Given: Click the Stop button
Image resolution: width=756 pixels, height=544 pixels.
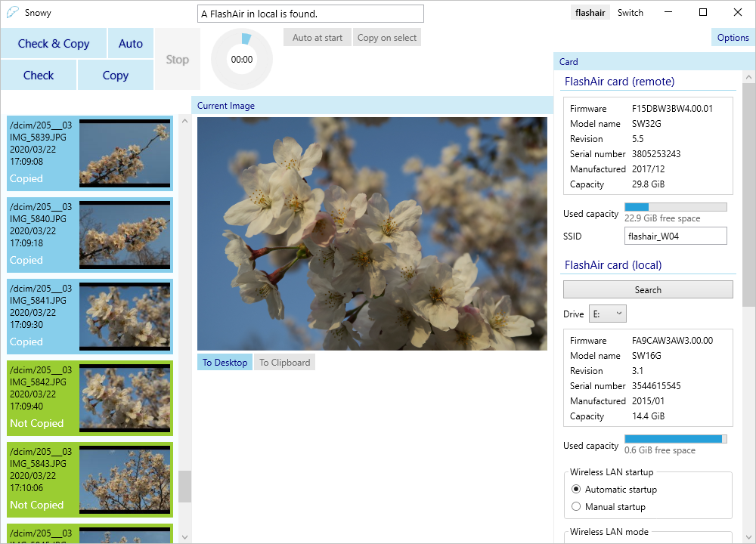Looking at the screenshot, I should coord(178,59).
